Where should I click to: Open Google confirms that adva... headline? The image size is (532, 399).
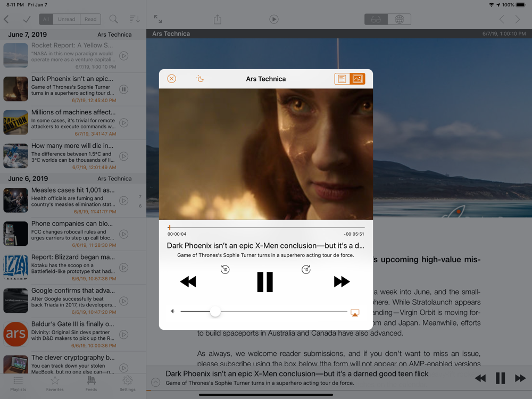click(73, 290)
